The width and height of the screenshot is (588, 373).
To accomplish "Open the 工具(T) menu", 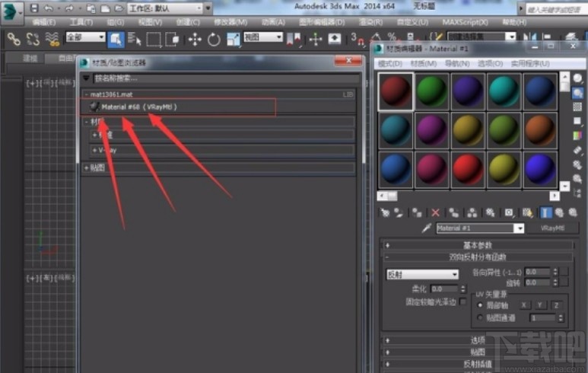I will pyautogui.click(x=81, y=22).
